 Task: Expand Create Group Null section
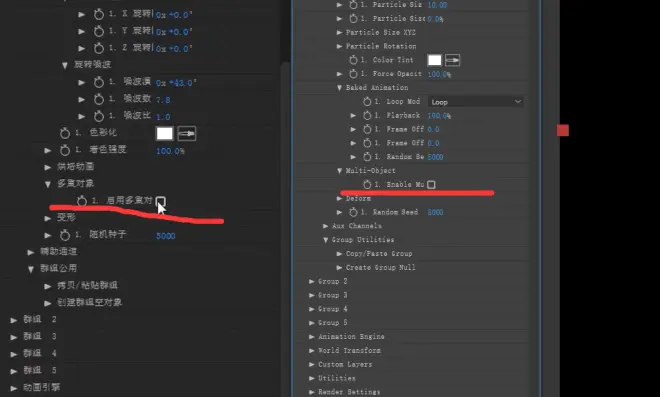click(339, 268)
